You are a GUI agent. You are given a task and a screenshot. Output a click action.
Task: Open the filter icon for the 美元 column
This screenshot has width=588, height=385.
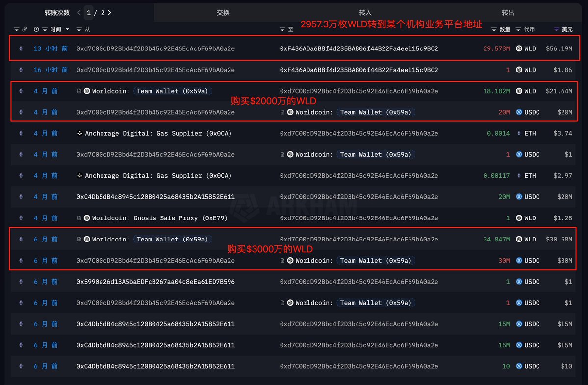[556, 29]
